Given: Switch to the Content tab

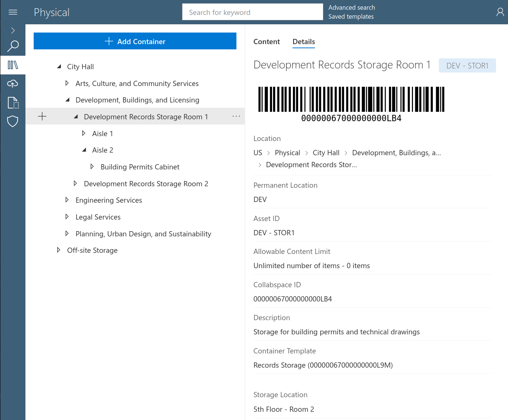Looking at the screenshot, I should (266, 42).
